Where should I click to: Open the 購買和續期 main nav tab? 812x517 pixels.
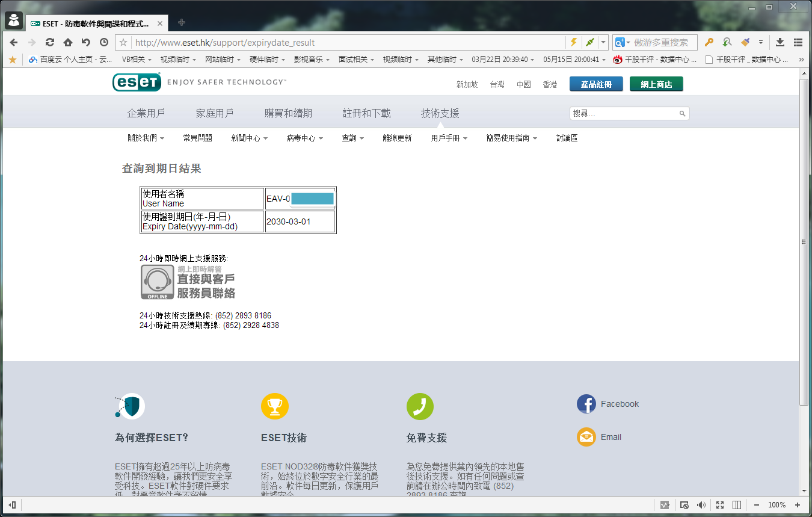point(288,113)
